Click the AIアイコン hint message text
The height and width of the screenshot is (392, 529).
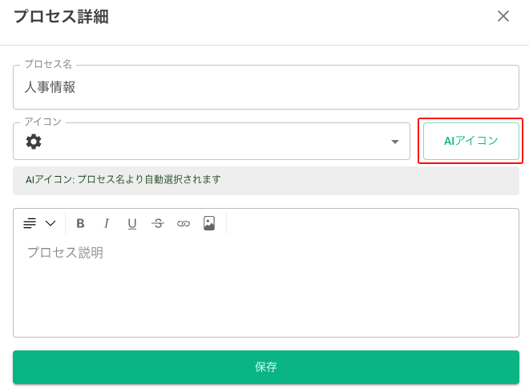coord(123,179)
